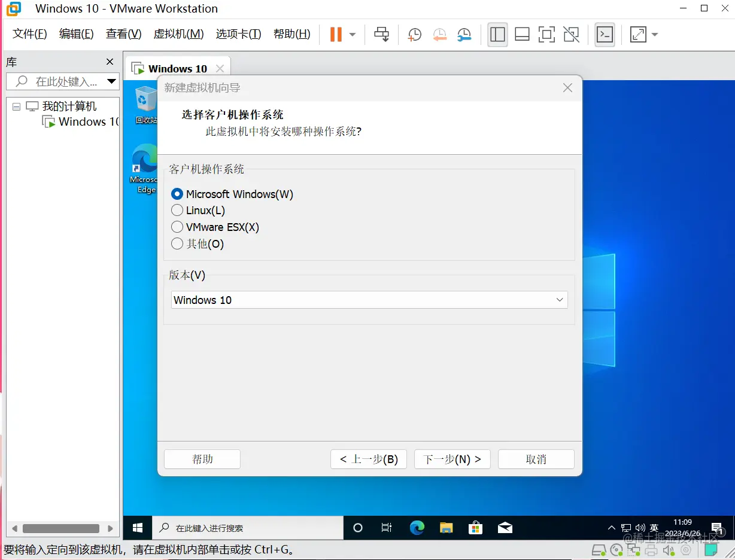Open the 编辑(E) menu
This screenshot has height=560, width=735.
[x=77, y=34]
